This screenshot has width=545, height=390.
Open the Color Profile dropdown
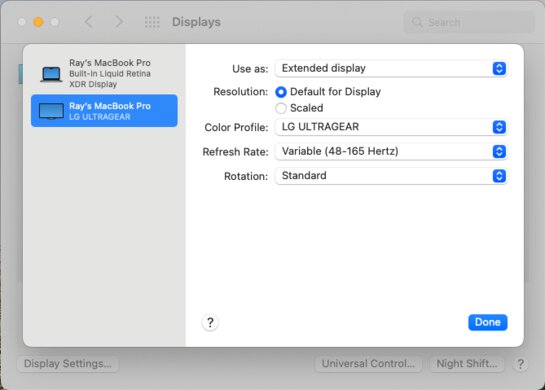pyautogui.click(x=391, y=127)
